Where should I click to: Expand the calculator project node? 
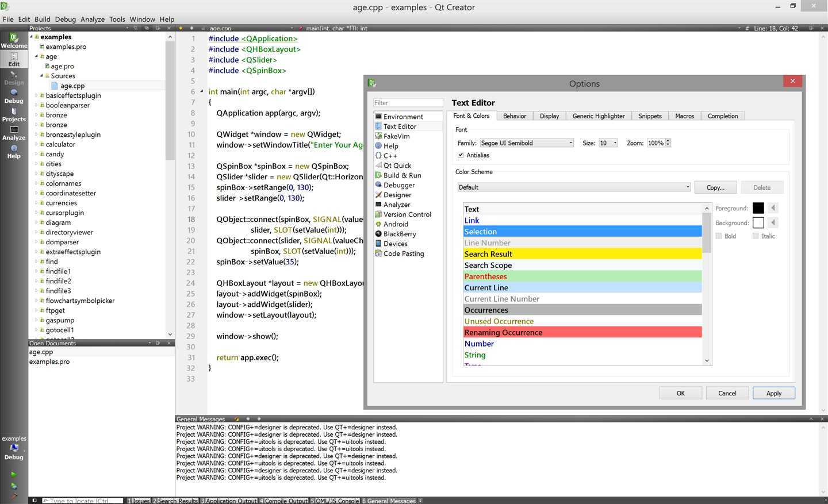pos(36,144)
